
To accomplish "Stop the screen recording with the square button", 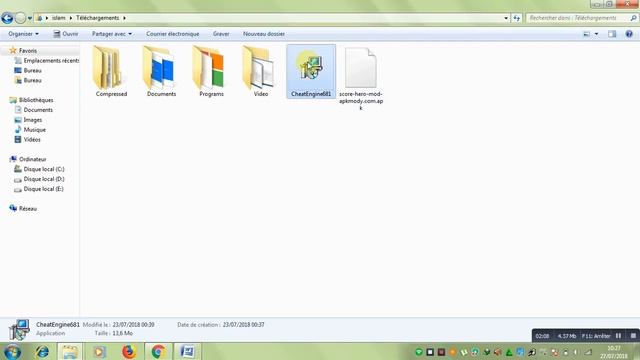I will click(633, 336).
